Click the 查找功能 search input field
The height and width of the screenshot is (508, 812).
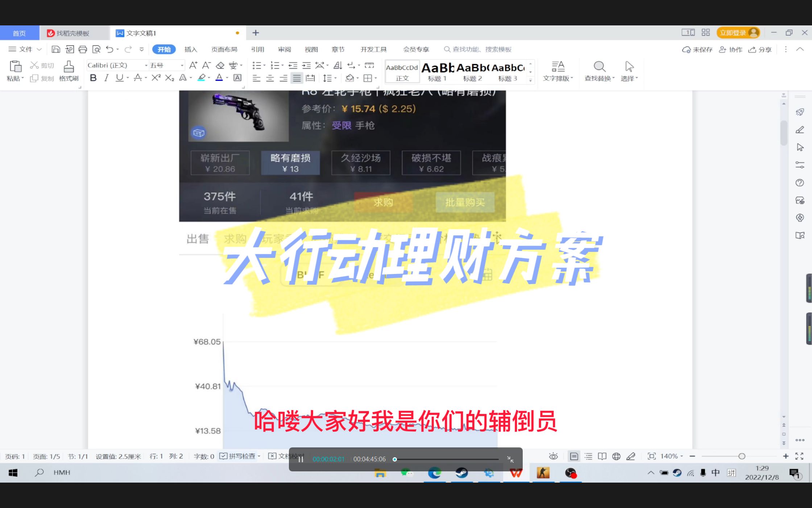coord(478,49)
